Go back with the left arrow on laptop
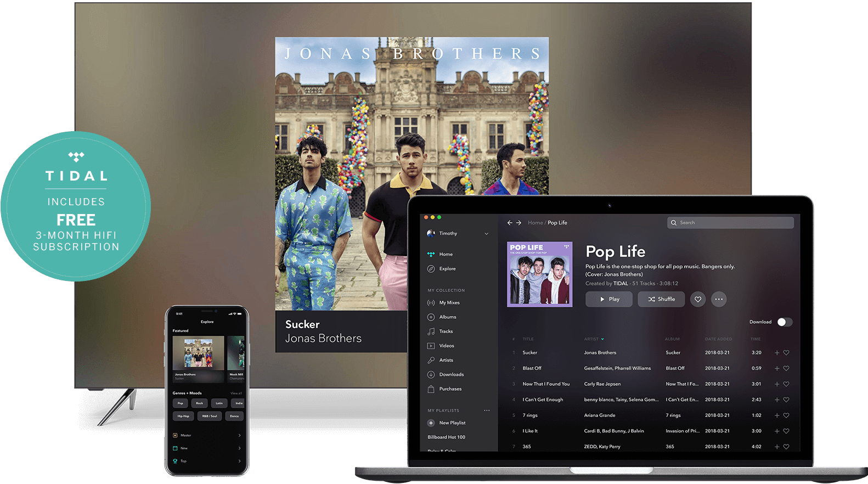The width and height of the screenshot is (868, 484). coord(510,223)
